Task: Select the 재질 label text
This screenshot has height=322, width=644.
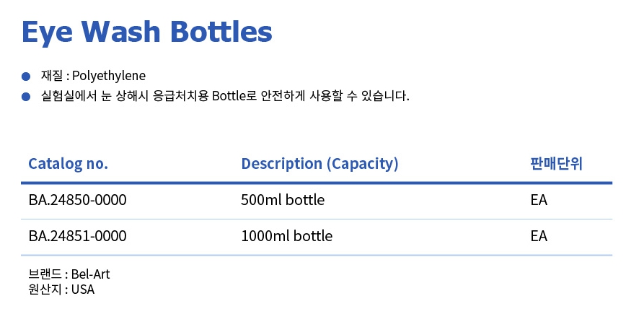Action: tap(52, 76)
